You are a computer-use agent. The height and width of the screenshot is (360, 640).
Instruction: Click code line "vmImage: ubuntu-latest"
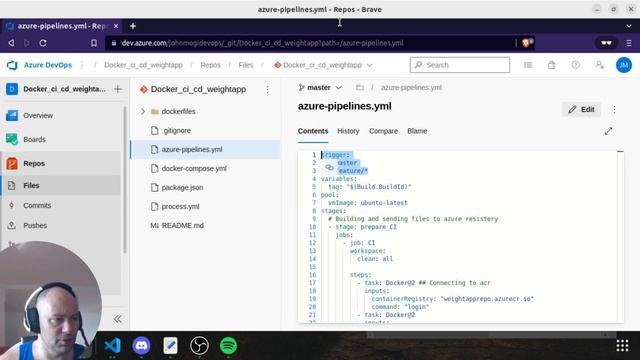pyautogui.click(x=367, y=203)
